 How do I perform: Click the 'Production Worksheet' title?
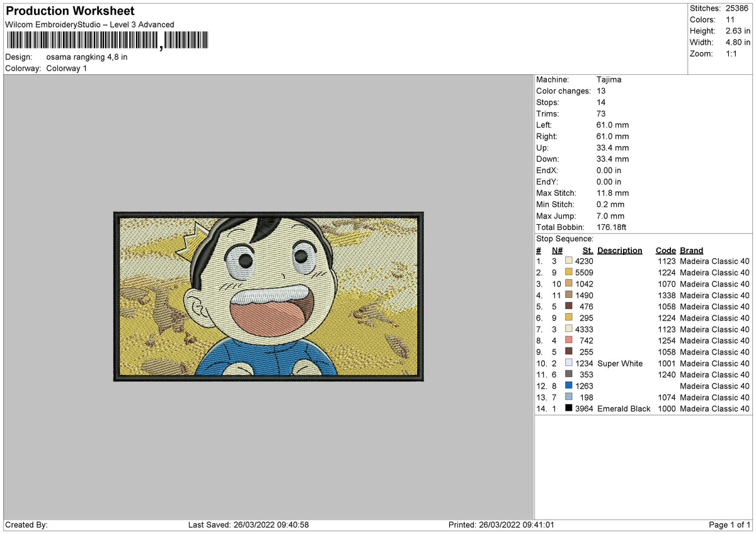(x=70, y=11)
